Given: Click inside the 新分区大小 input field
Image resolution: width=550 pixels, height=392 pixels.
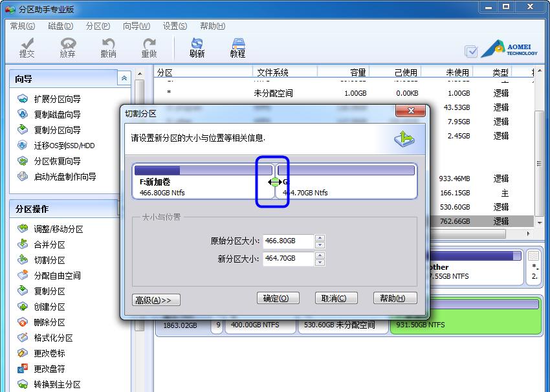Looking at the screenshot, I should click(x=289, y=258).
